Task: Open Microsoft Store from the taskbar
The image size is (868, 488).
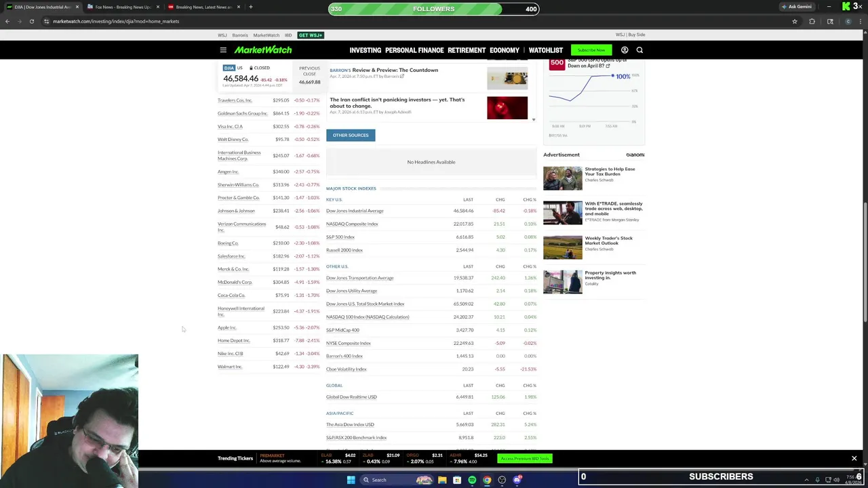Action: 457,480
